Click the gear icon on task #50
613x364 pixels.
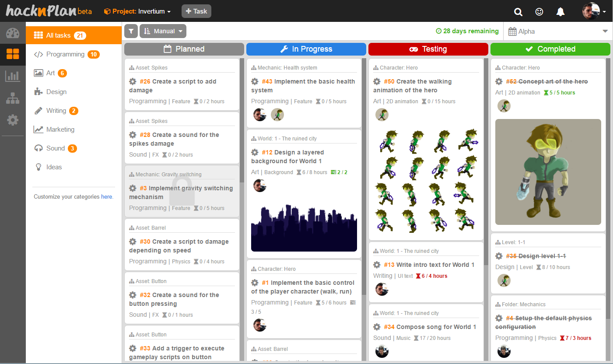pos(377,81)
